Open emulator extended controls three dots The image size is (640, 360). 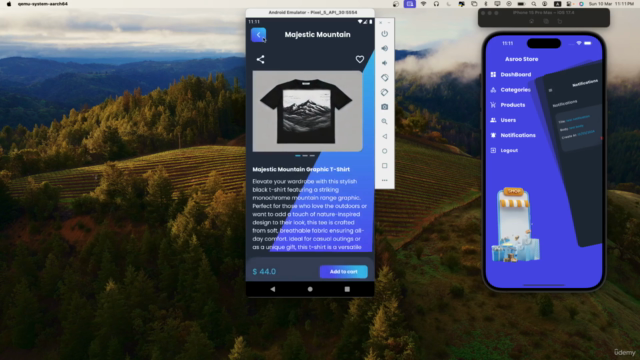pyautogui.click(x=384, y=180)
